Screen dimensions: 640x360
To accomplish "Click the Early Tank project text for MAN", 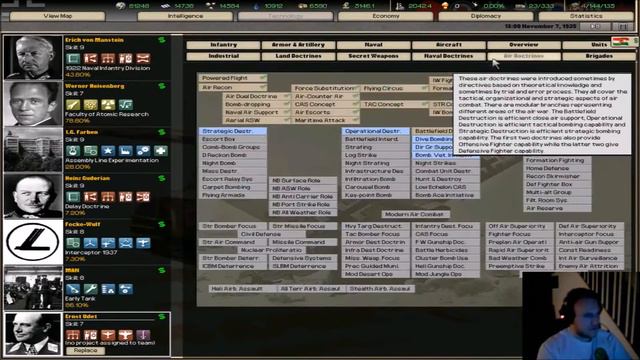I will click(x=80, y=299).
